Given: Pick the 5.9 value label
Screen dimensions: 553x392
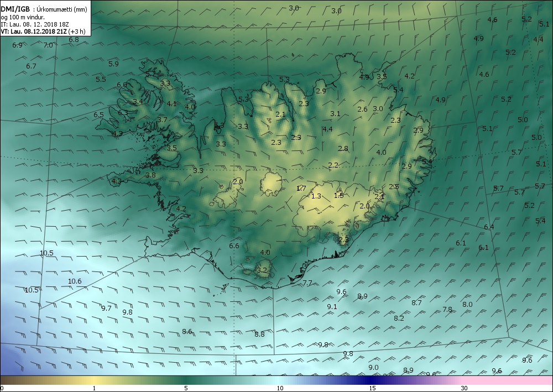Looking at the screenshot, I should point(113,64).
